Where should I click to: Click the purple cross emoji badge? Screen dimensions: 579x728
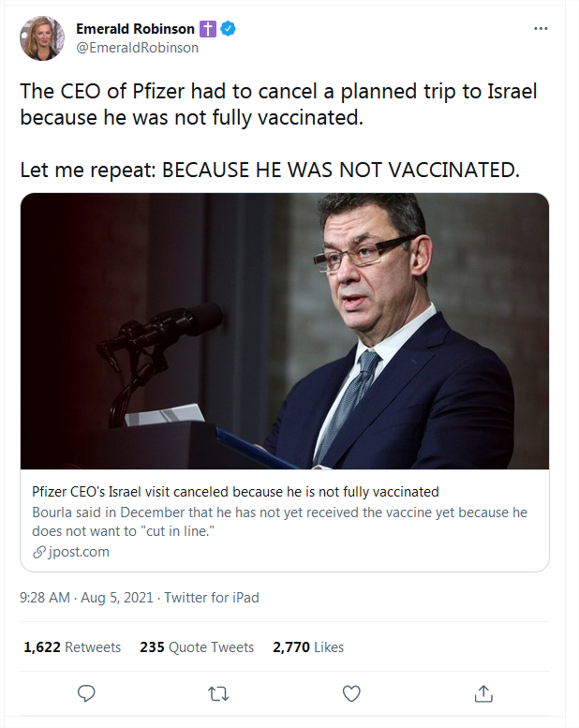pyautogui.click(x=208, y=29)
